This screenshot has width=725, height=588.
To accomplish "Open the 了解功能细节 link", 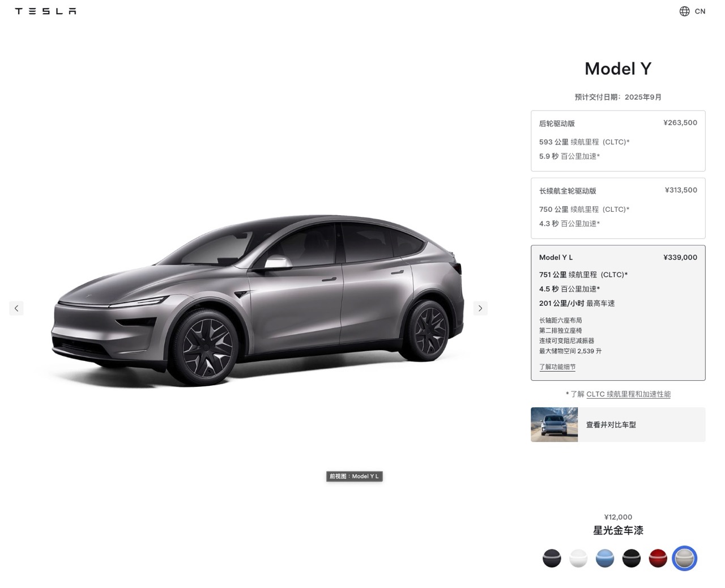I will [557, 367].
